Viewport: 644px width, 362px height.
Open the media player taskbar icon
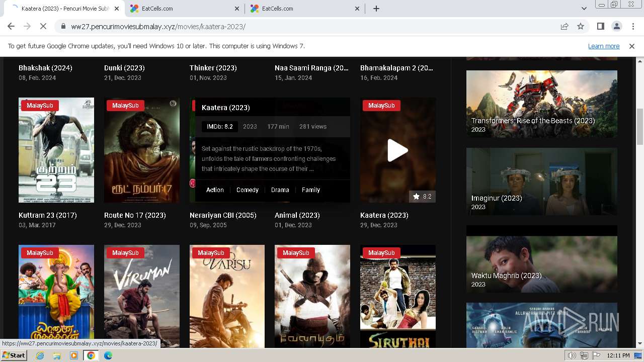(x=74, y=355)
